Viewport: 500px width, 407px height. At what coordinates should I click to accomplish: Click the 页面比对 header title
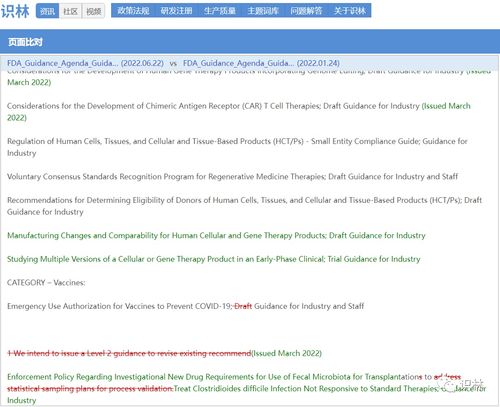point(25,42)
